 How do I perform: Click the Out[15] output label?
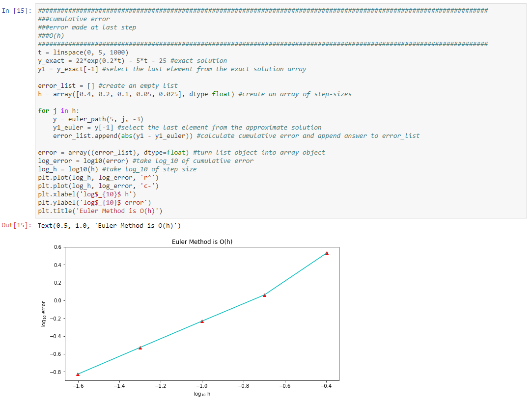(x=15, y=227)
